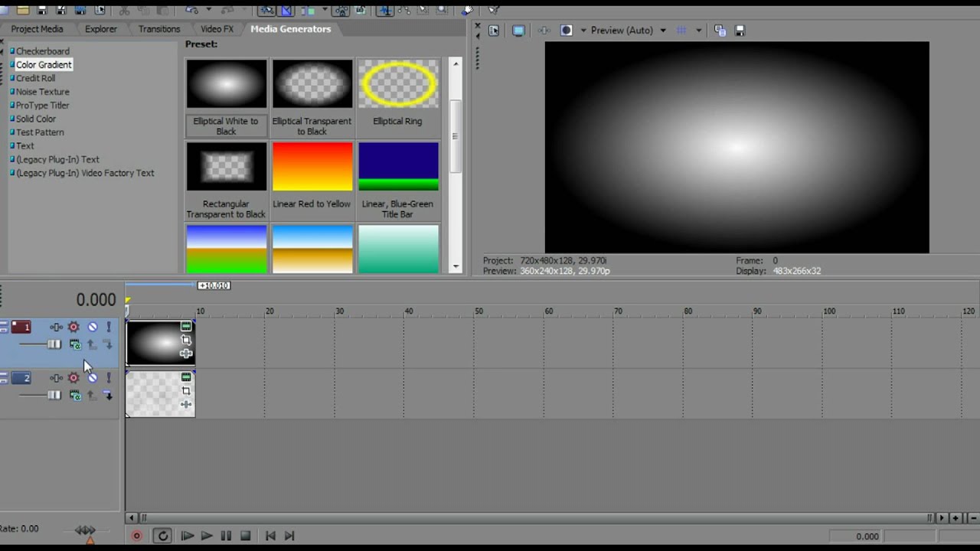Choose Rectangular Transparent to Black preset
Image resolution: width=980 pixels, height=551 pixels.
point(227,180)
